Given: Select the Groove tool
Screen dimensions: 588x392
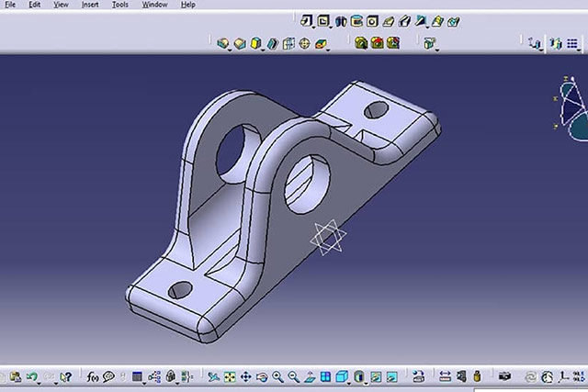Looking at the screenshot, I should click(356, 21).
